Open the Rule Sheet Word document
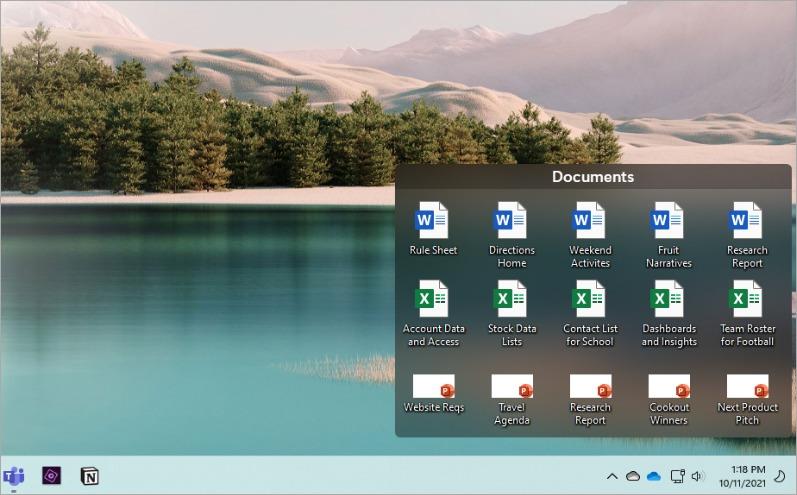Screen dimensions: 797x495 click(433, 228)
